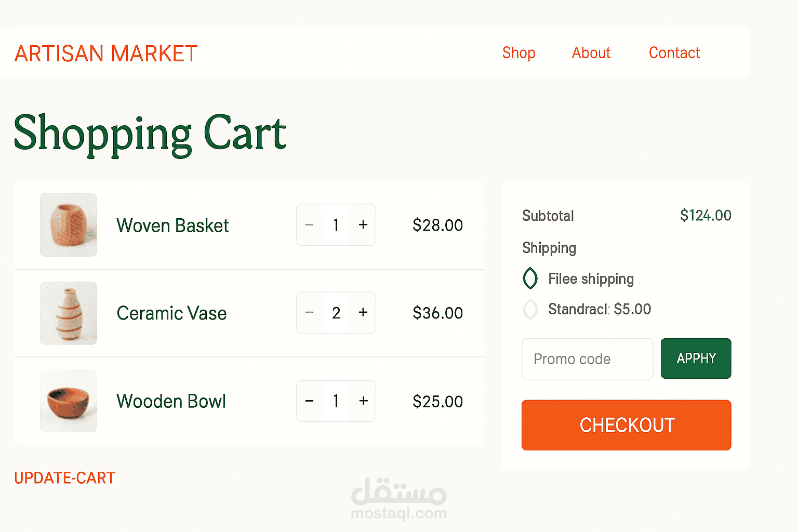This screenshot has width=798, height=532.
Task: Increase Woven Basket quantity with plus
Action: tap(363, 225)
